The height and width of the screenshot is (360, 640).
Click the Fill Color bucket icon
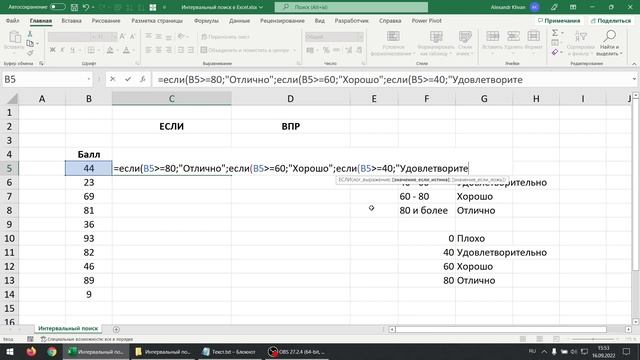click(110, 50)
